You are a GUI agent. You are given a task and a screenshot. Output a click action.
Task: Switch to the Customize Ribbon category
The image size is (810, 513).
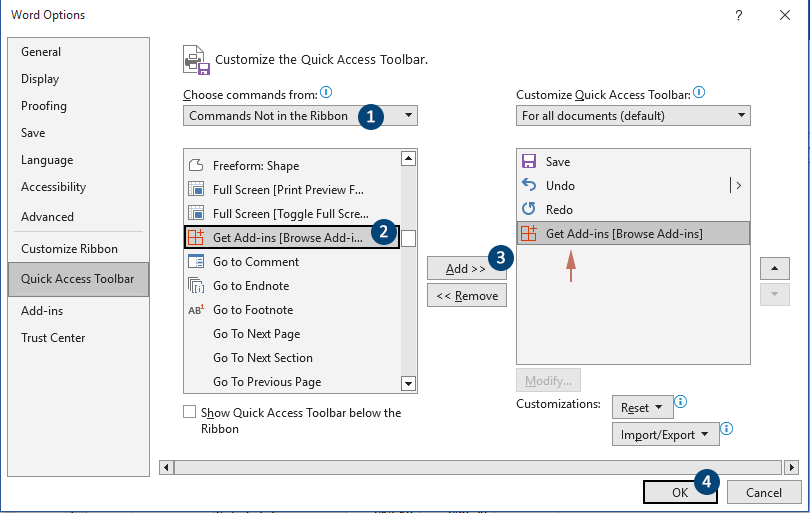[69, 249]
